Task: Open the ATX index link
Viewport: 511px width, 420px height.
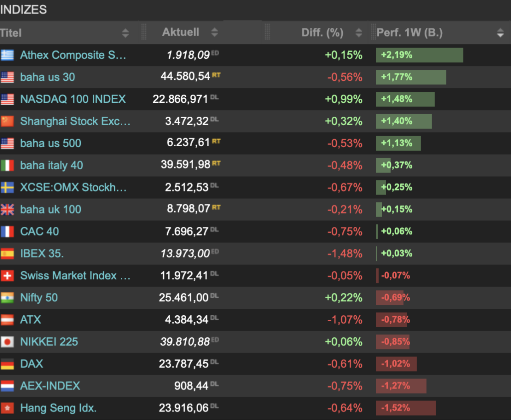Action: coord(30,320)
